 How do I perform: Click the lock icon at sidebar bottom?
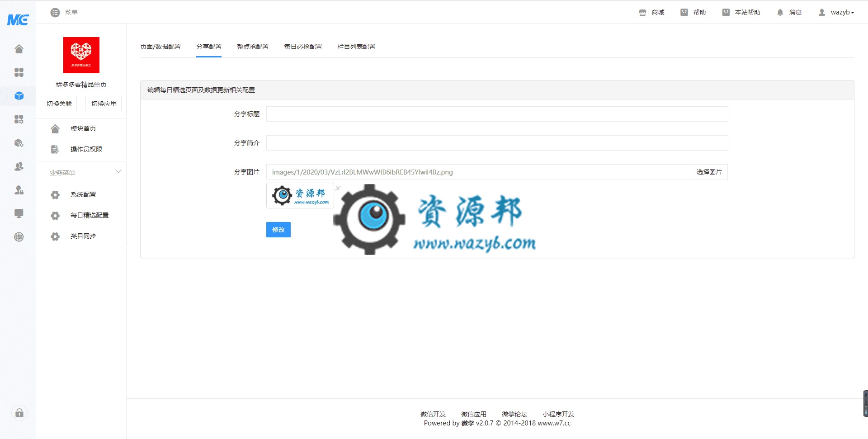19,413
